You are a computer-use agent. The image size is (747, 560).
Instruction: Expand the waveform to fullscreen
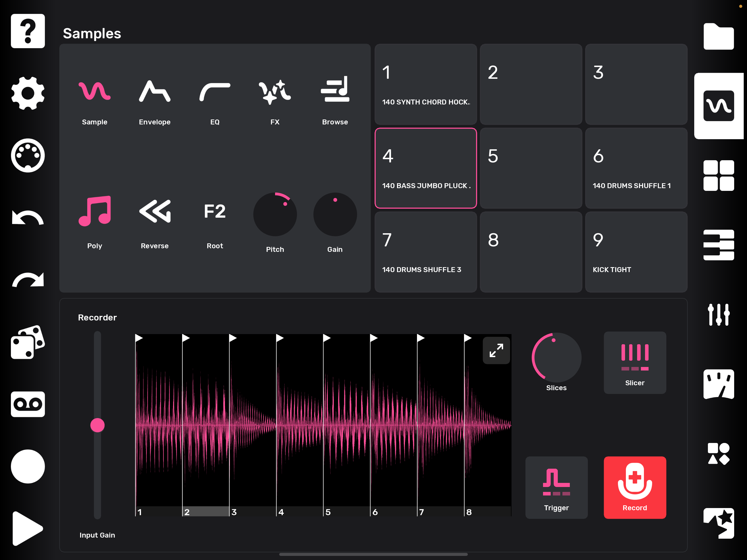pyautogui.click(x=496, y=351)
